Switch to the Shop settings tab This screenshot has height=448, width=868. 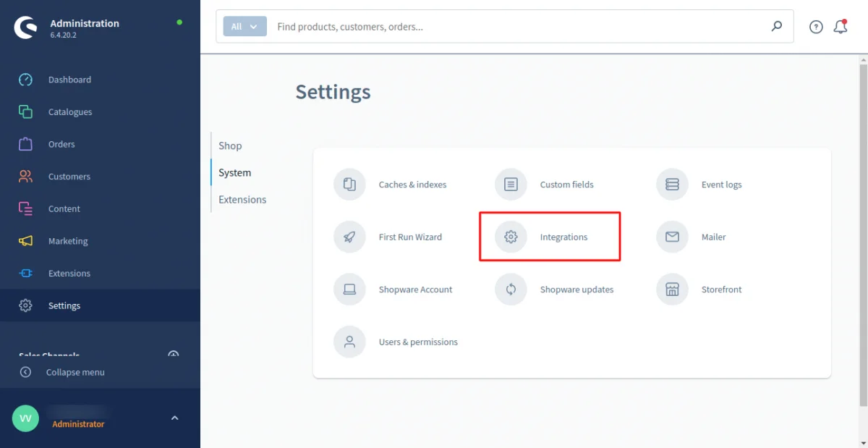pos(230,145)
